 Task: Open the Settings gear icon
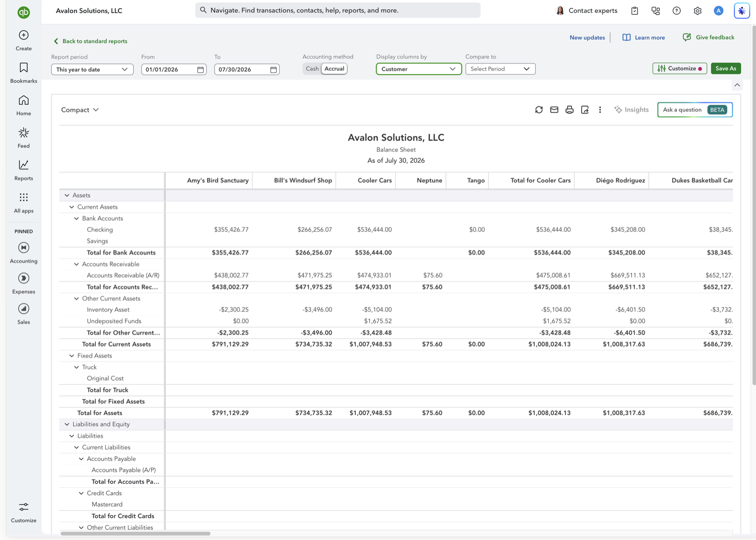coord(698,11)
